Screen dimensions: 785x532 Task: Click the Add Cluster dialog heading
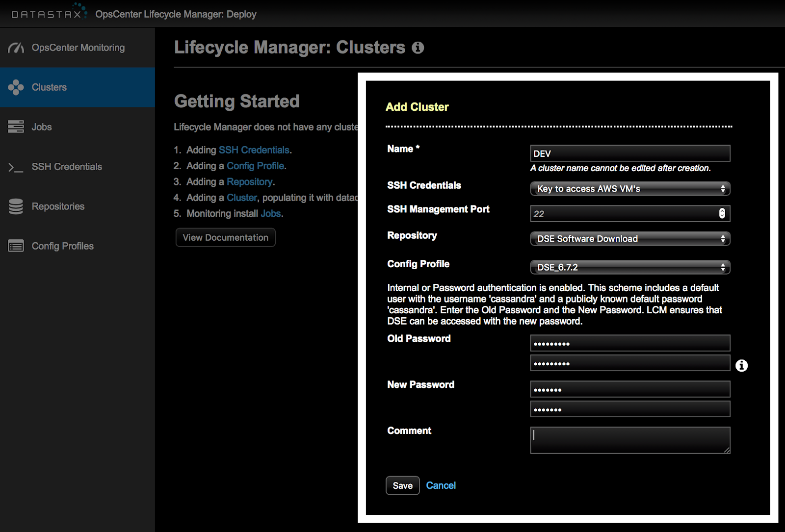tap(417, 107)
